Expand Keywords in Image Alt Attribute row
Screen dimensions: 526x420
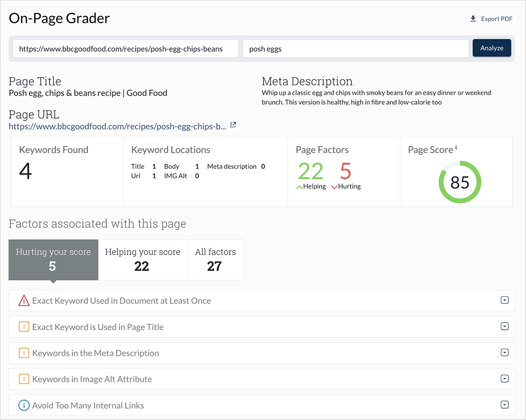point(505,379)
